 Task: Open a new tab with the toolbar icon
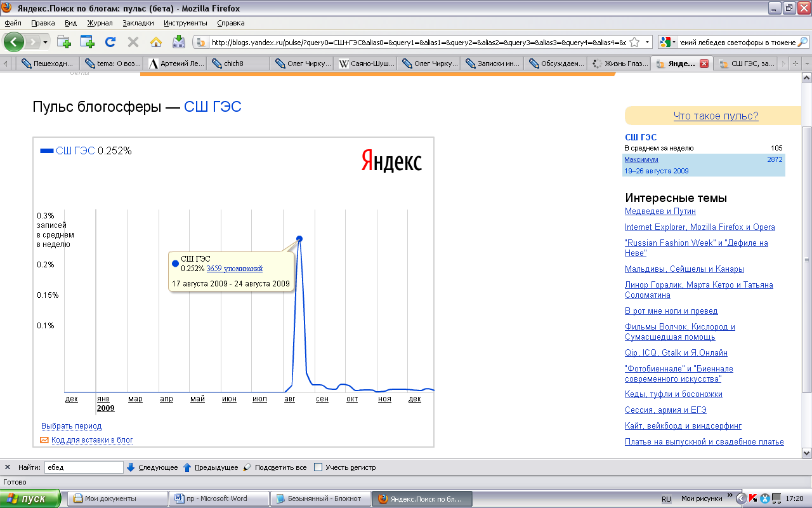(64, 42)
